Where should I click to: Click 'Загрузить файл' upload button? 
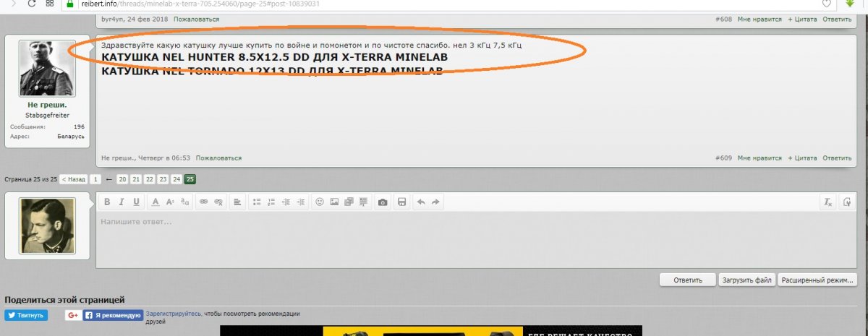tap(747, 280)
